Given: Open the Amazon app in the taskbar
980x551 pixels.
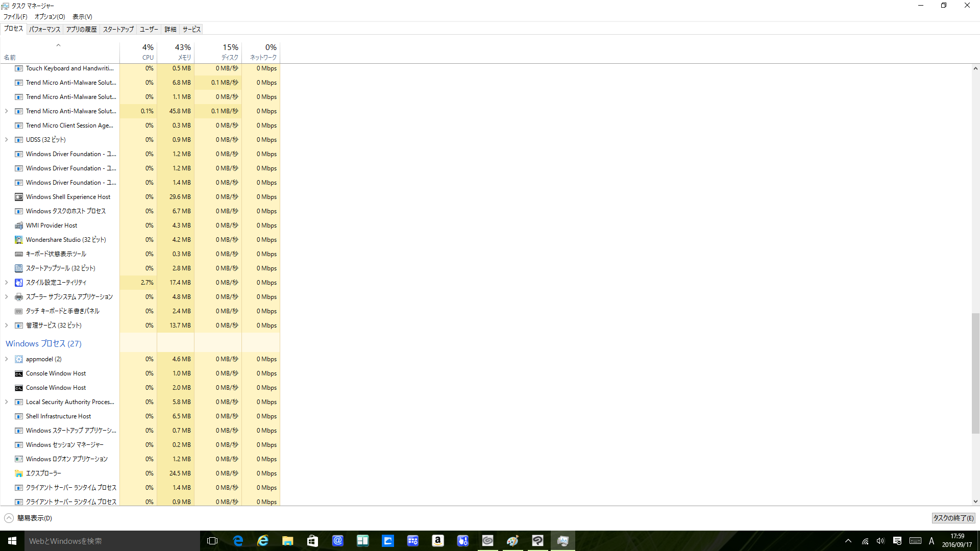Looking at the screenshot, I should click(x=437, y=541).
